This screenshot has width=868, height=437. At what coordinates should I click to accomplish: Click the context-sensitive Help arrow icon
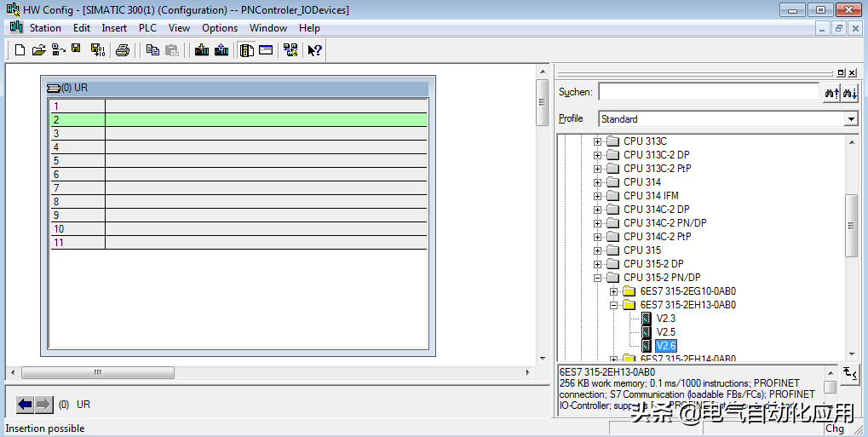point(315,50)
